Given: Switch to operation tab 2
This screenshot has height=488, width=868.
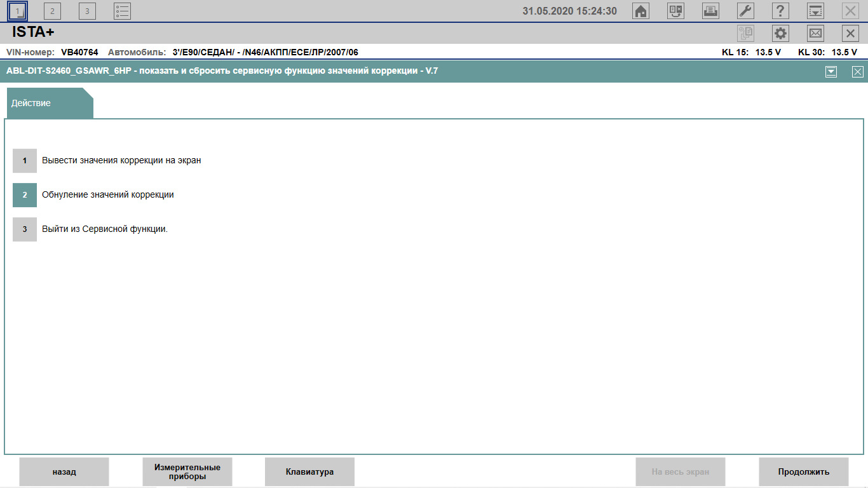Looking at the screenshot, I should click(52, 11).
